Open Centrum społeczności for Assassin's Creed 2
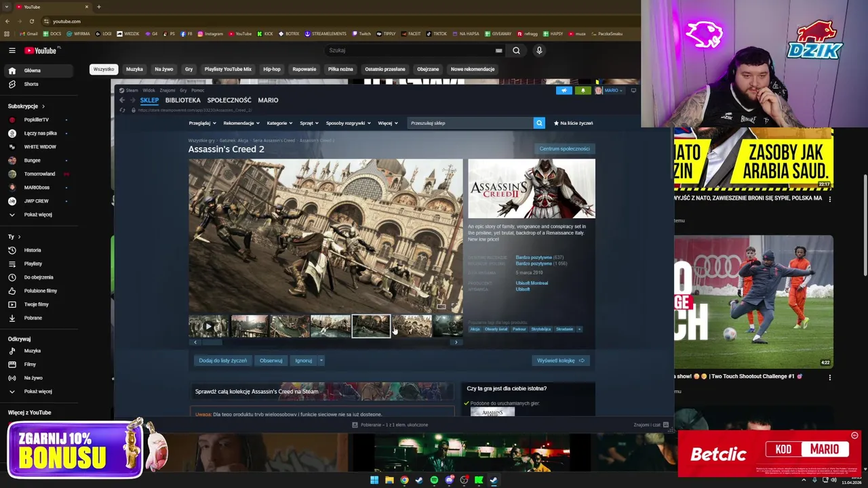The width and height of the screenshot is (868, 488). point(564,148)
